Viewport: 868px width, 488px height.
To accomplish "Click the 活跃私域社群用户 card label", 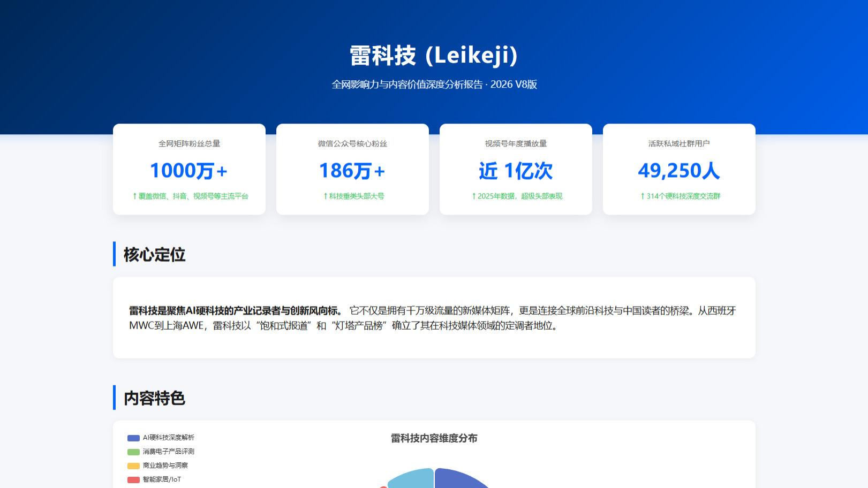I will pos(679,143).
